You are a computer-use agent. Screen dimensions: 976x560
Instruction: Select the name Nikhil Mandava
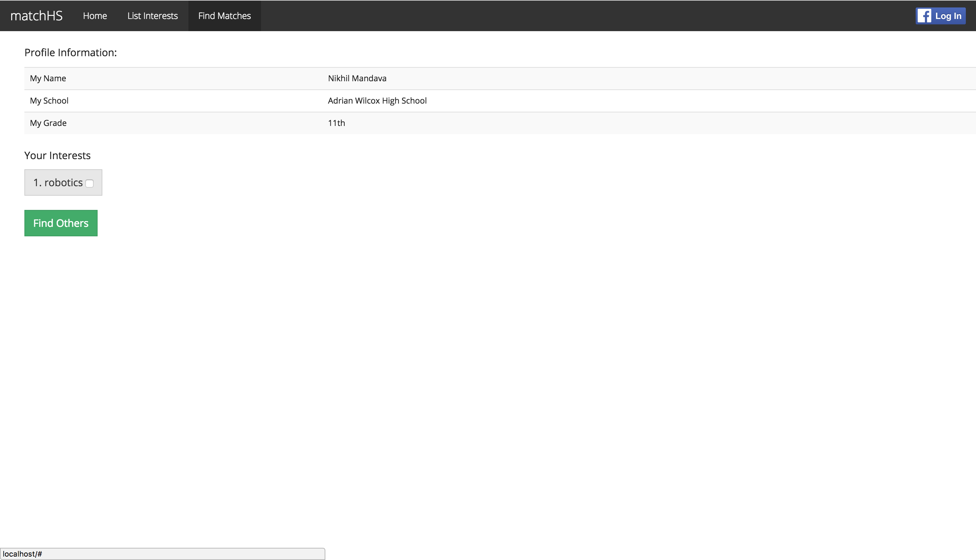(x=357, y=79)
